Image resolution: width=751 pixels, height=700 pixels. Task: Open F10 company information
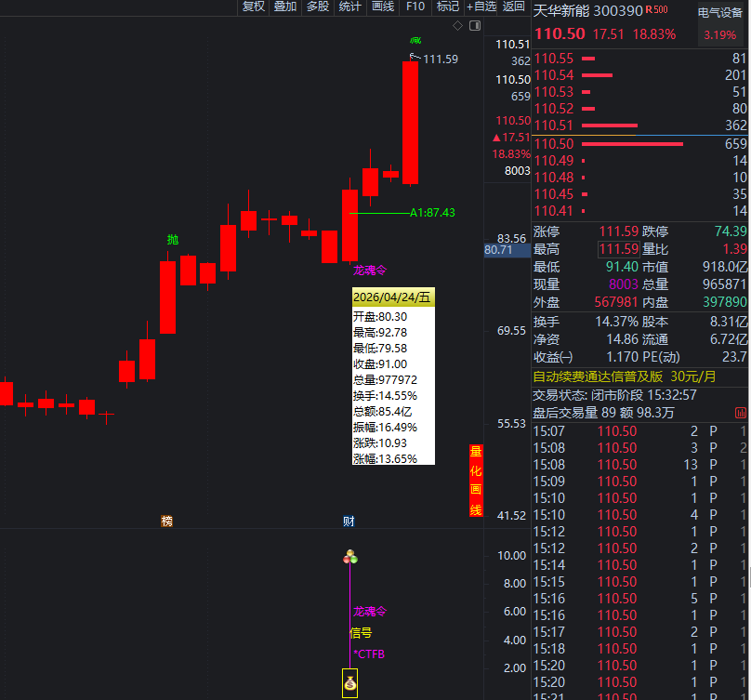(x=415, y=7)
